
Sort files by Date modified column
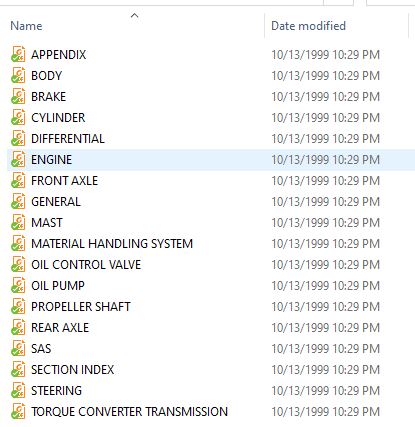[308, 26]
